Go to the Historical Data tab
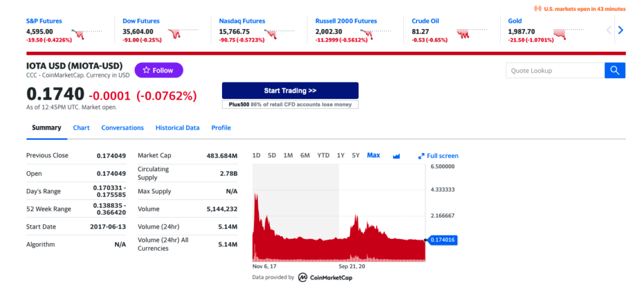 click(177, 128)
